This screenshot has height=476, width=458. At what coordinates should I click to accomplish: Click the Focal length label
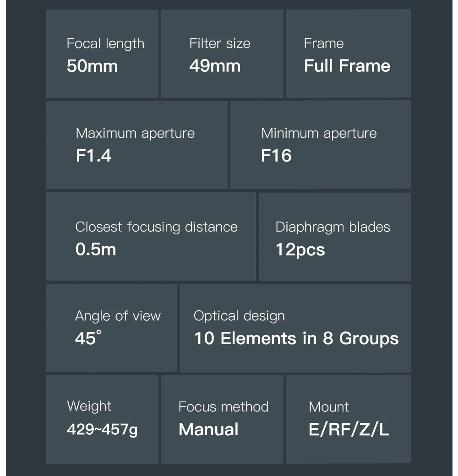(x=105, y=43)
